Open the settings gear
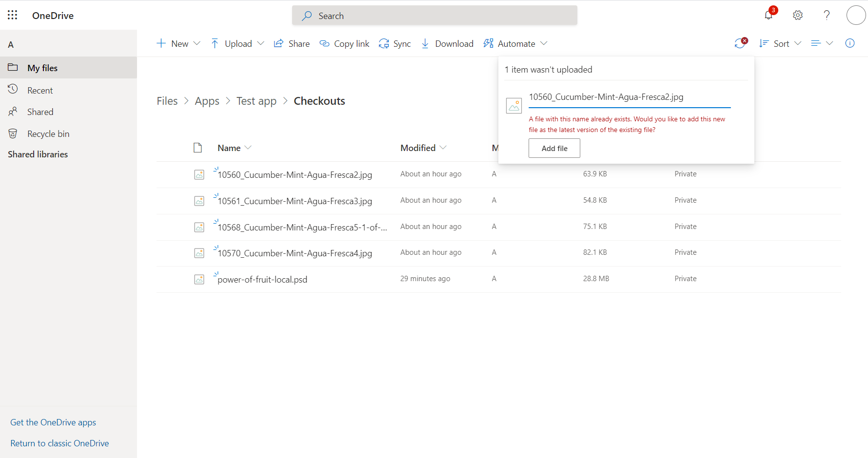This screenshot has width=868, height=458. pyautogui.click(x=798, y=15)
